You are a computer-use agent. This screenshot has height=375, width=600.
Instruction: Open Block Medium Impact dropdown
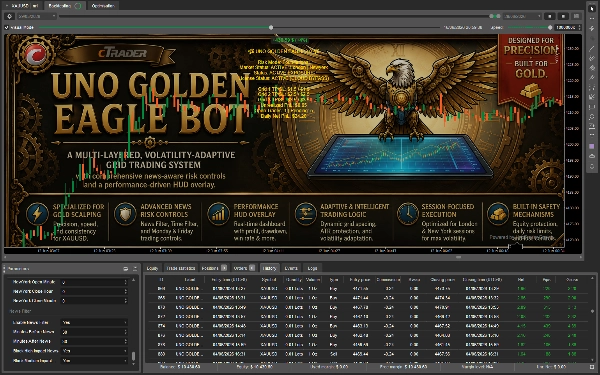tap(95, 360)
